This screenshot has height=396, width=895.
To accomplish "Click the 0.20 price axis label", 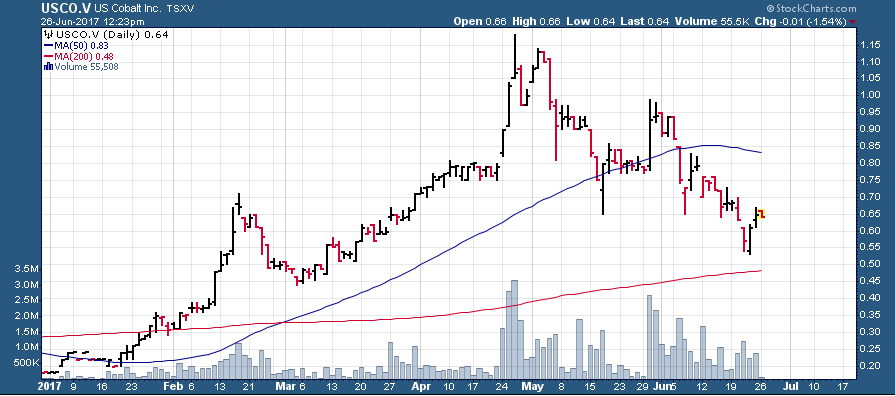I will [870, 365].
